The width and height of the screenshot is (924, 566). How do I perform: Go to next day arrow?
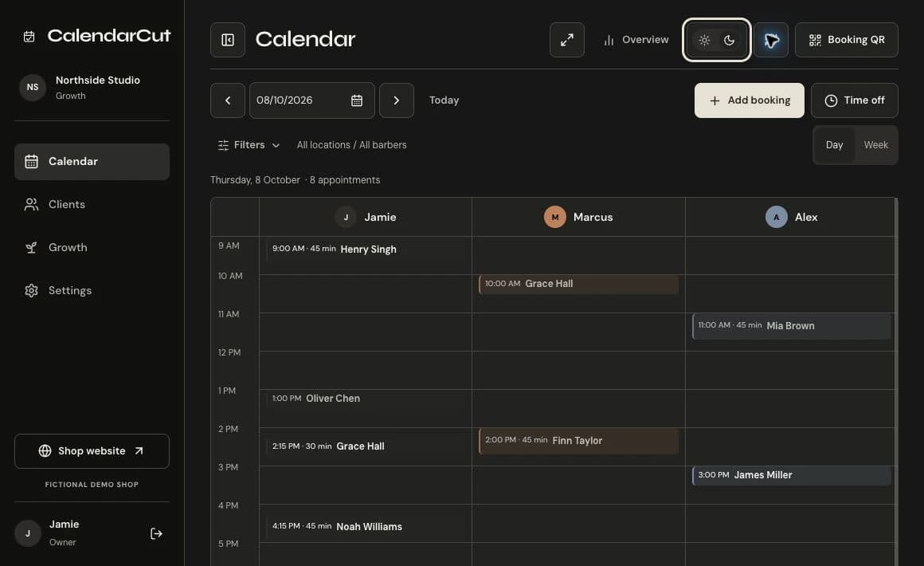click(397, 100)
